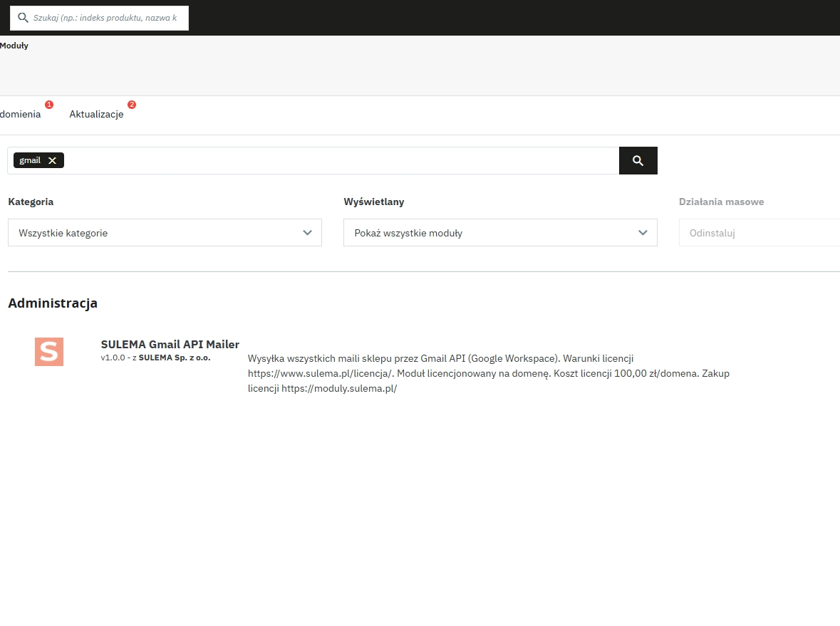The height and width of the screenshot is (626, 840).
Task: Click the dropdown chevron on Wszystkie kategorie
Action: (x=308, y=232)
